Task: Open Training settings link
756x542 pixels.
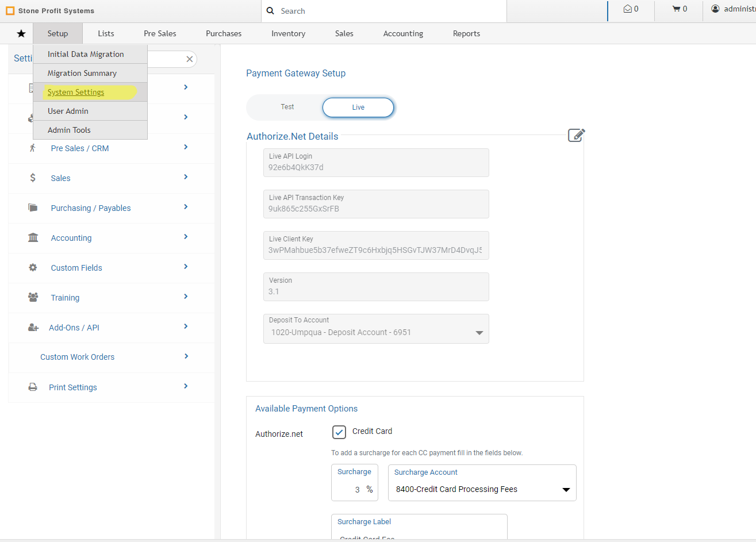Action: pos(65,298)
